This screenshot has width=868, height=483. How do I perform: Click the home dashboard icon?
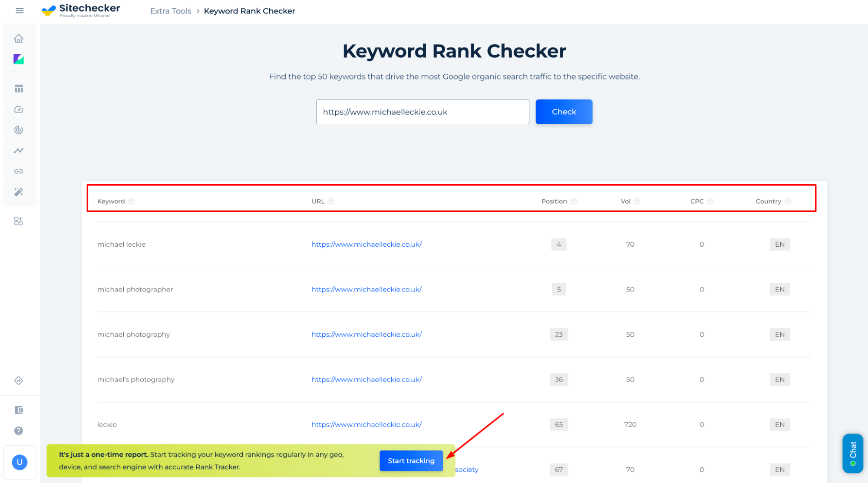coord(19,38)
